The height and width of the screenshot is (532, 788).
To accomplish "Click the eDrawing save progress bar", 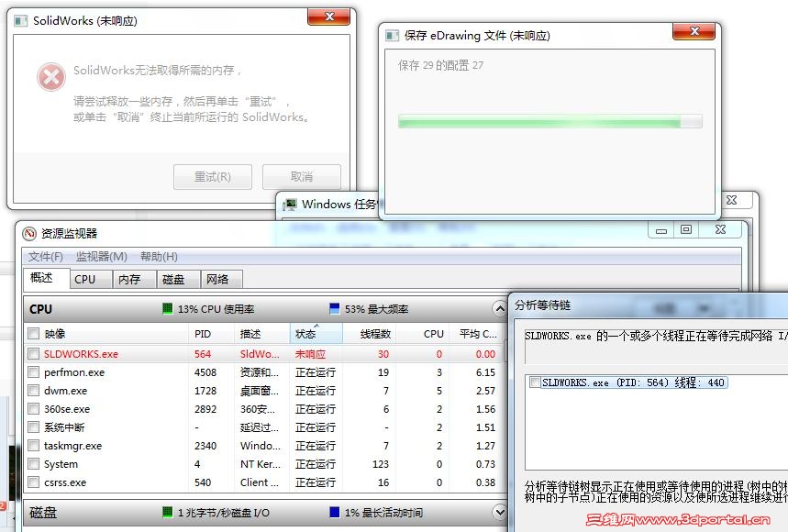I will [550, 121].
